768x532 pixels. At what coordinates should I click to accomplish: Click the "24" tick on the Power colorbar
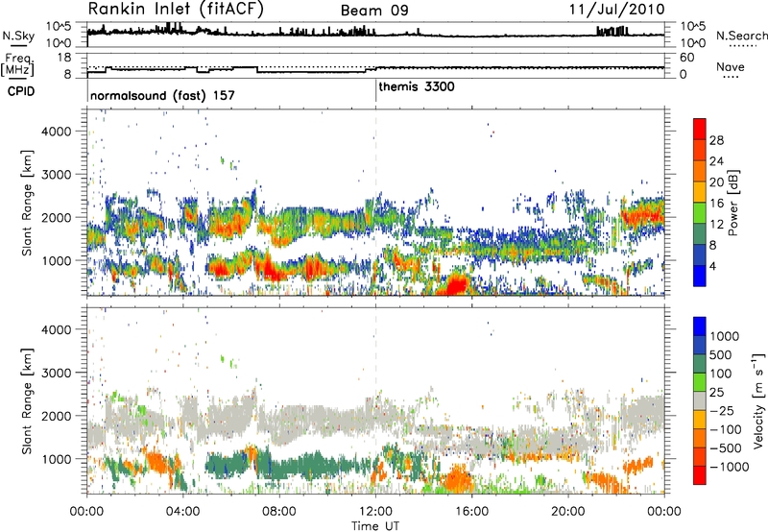pos(716,161)
